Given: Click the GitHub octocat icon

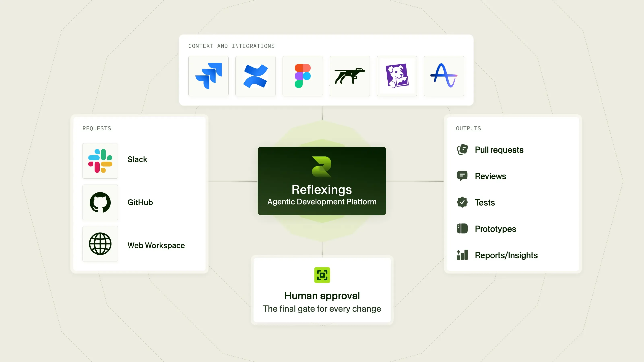Looking at the screenshot, I should pos(100,202).
